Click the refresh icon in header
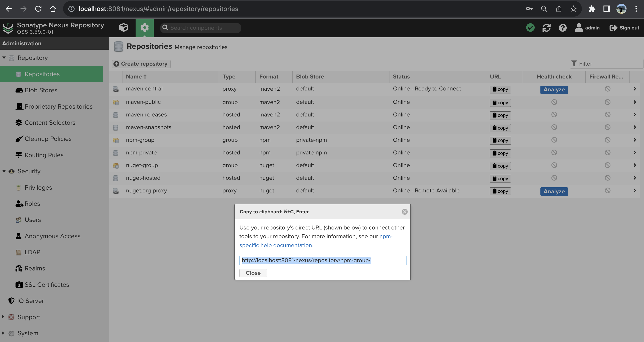The width and height of the screenshot is (644, 342). [x=546, y=27]
